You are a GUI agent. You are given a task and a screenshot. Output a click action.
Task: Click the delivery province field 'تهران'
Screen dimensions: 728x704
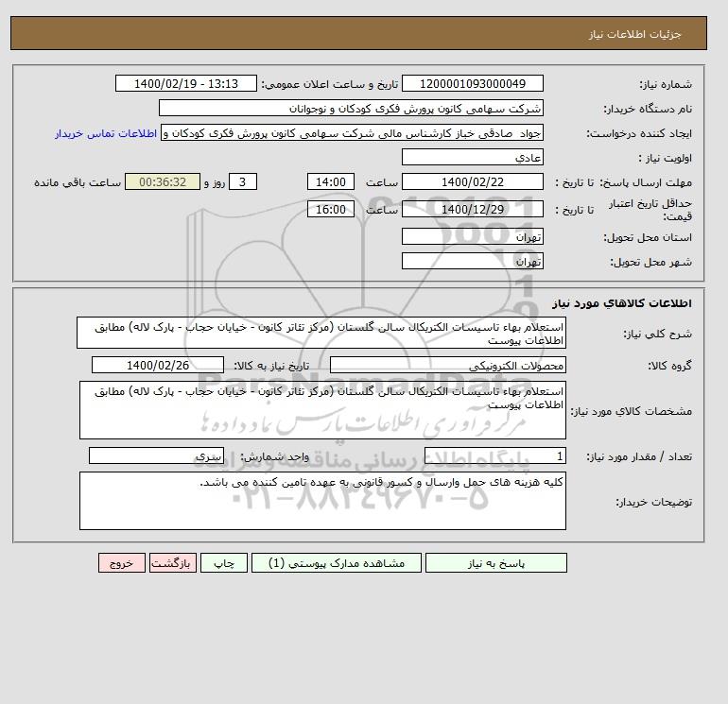472,236
